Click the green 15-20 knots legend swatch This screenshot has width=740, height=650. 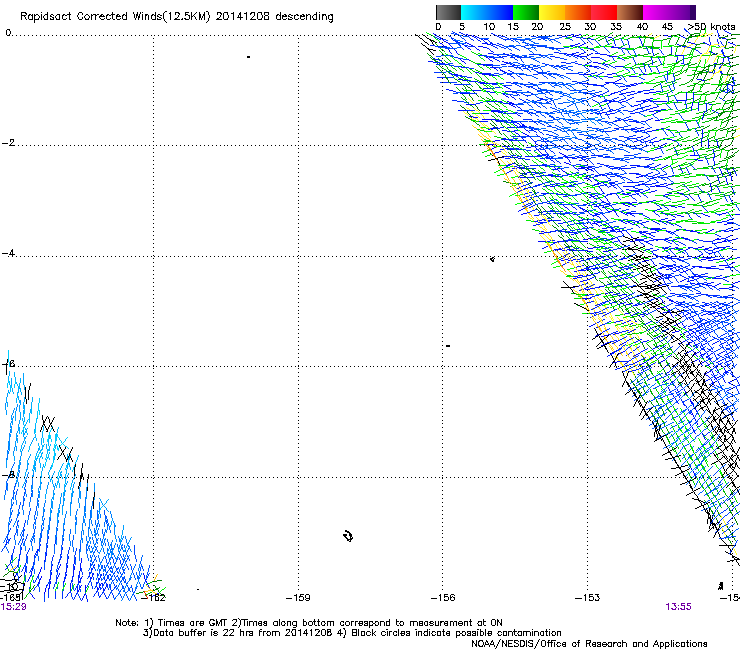point(526,12)
